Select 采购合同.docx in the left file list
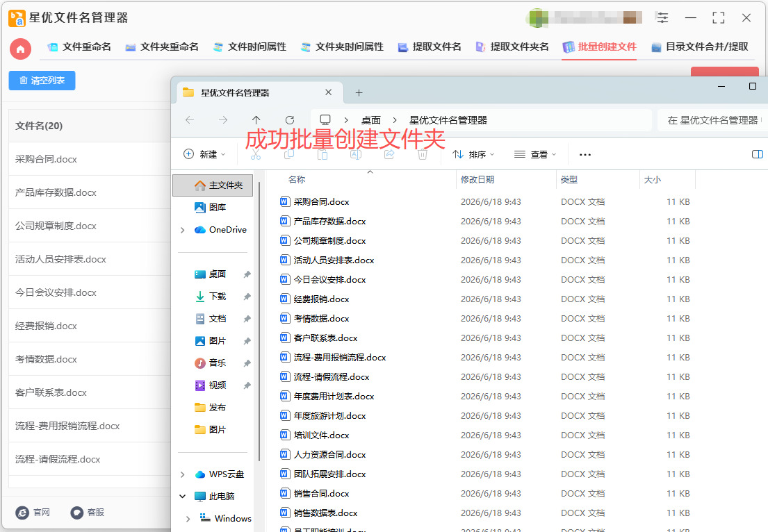Screen dimensions: 768x532 tap(90, 159)
